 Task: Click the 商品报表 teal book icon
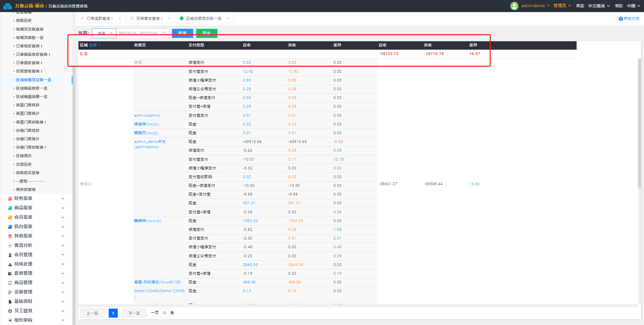10,208
